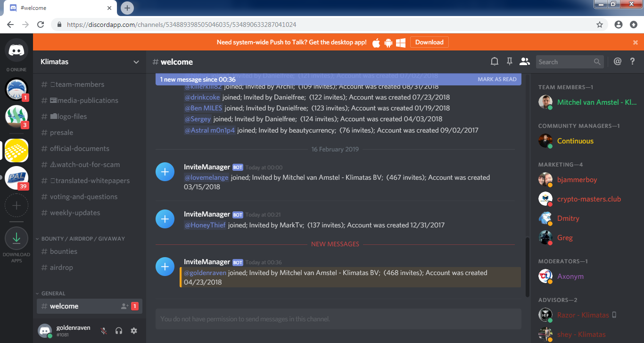644x343 pixels.
Task: Open pinned messages with the pin icon
Action: pos(509,61)
